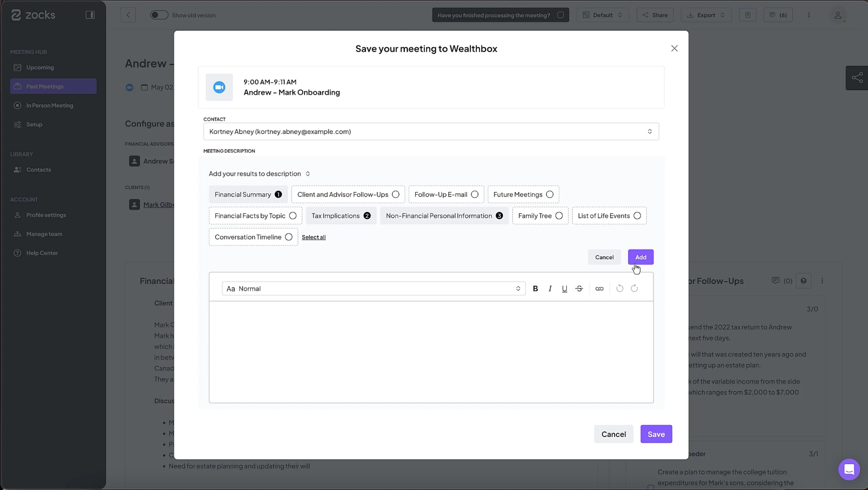Screen dimensions: 868x490
Task: Collapse the sidebar panel icon
Action: pyautogui.click(x=90, y=15)
